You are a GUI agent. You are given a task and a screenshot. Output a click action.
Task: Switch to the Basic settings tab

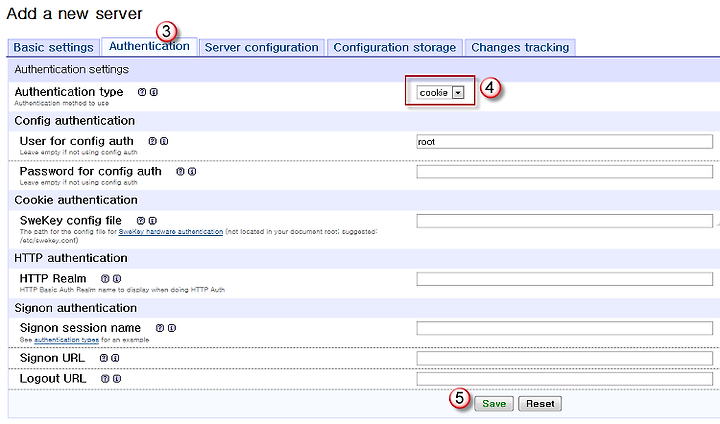(53, 47)
